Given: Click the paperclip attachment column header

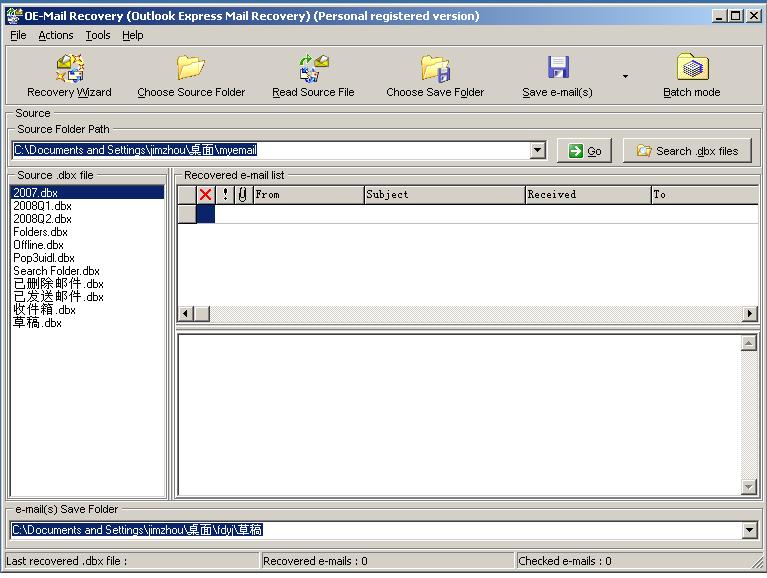Looking at the screenshot, I should [x=242, y=195].
